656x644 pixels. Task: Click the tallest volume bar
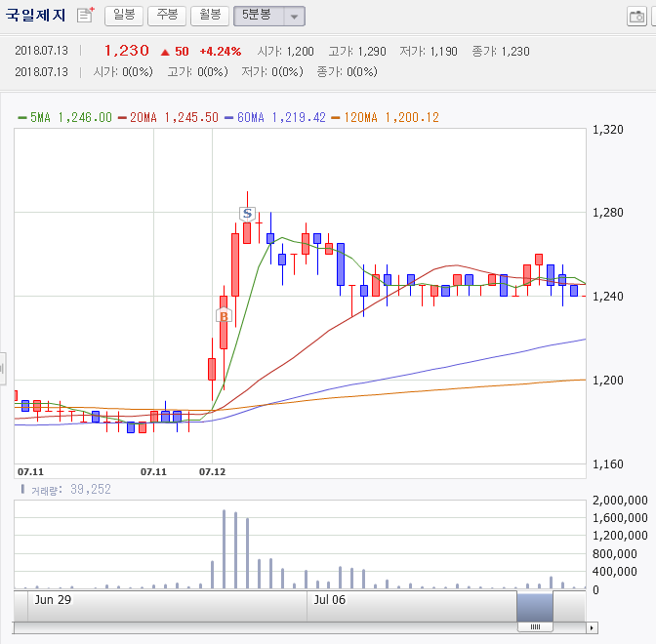click(224, 549)
